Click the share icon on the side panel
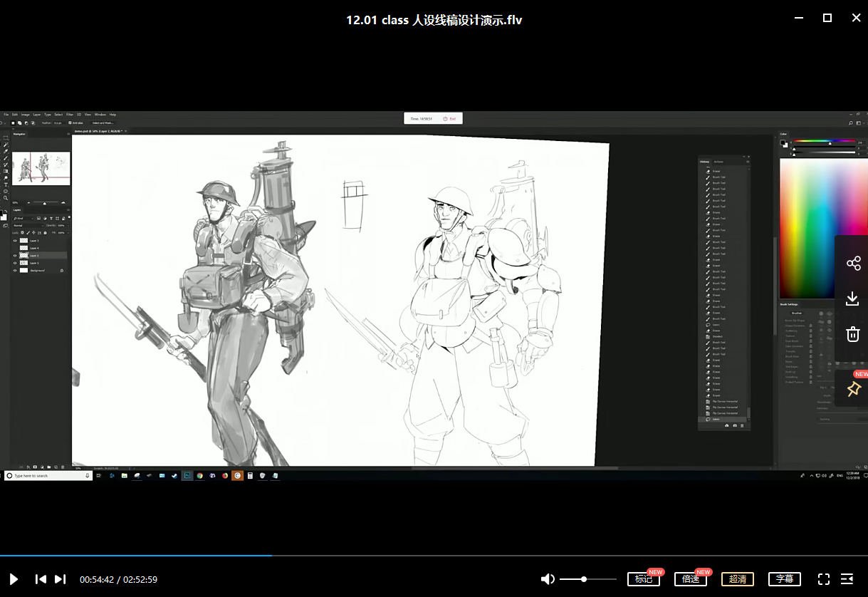 coord(853,264)
